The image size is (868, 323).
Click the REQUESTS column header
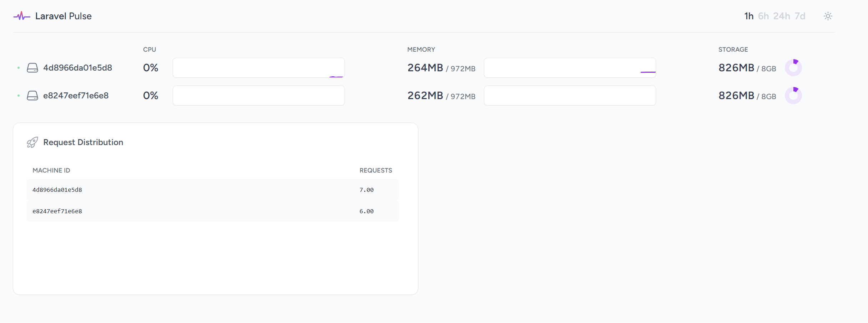(375, 170)
